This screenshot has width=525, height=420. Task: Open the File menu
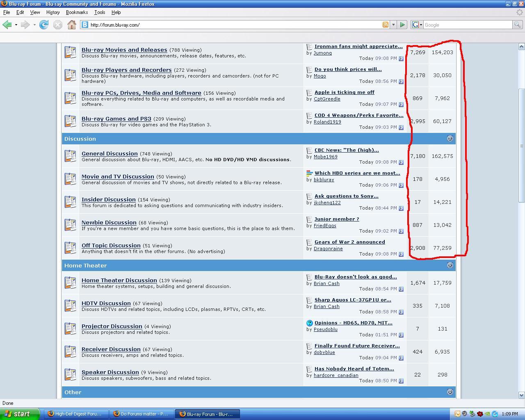pyautogui.click(x=7, y=12)
